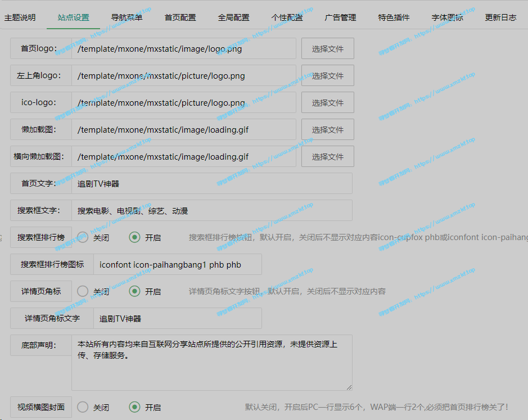Viewport: 528px width, 420px height.
Task: Open the 个性配置 tab
Action: (x=287, y=17)
